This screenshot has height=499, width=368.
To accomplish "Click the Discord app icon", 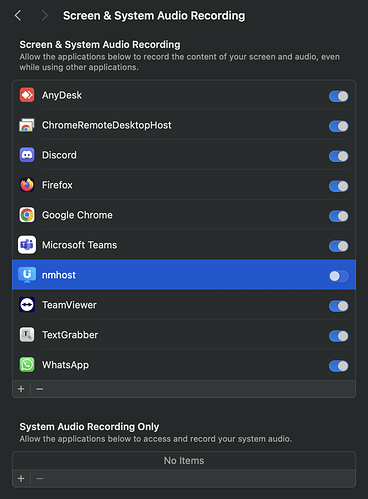I will pyautogui.click(x=27, y=155).
